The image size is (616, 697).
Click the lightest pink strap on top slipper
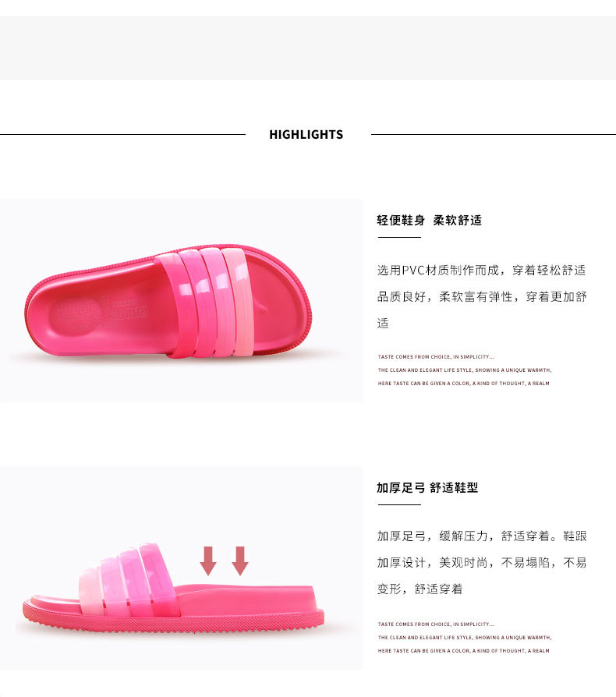(240, 303)
